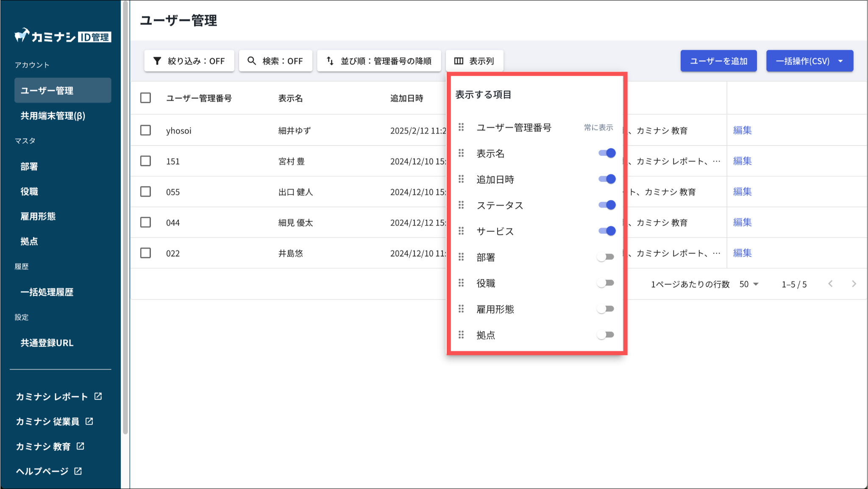Viewport: 868px width, 489px height.
Task: Click drag handle beside 表示名
Action: [461, 153]
